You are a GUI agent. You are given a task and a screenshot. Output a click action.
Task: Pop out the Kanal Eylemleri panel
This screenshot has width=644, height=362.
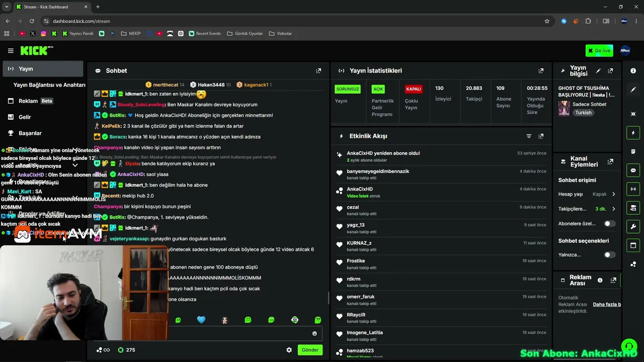coord(610,162)
